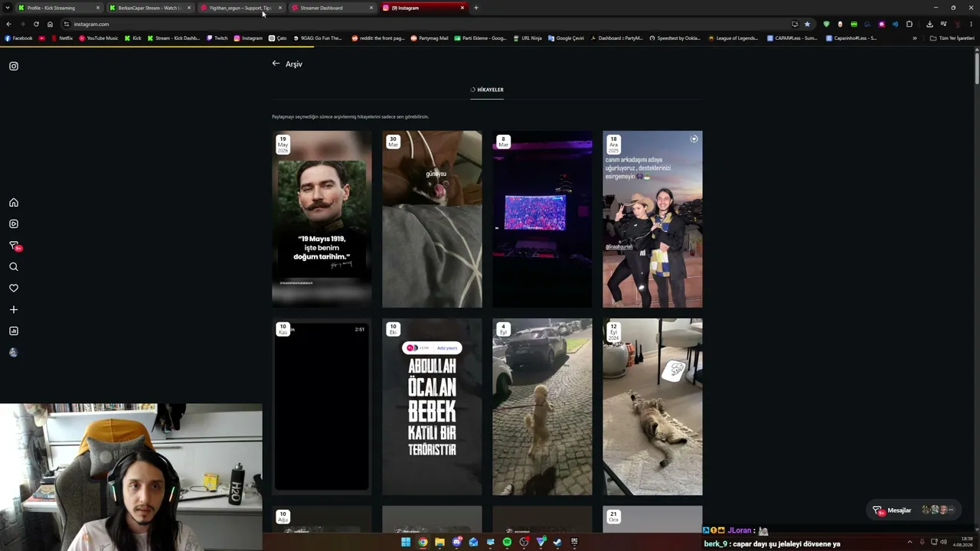Open the 8 Mar stadium screen story
This screenshot has height=551, width=980.
[542, 219]
